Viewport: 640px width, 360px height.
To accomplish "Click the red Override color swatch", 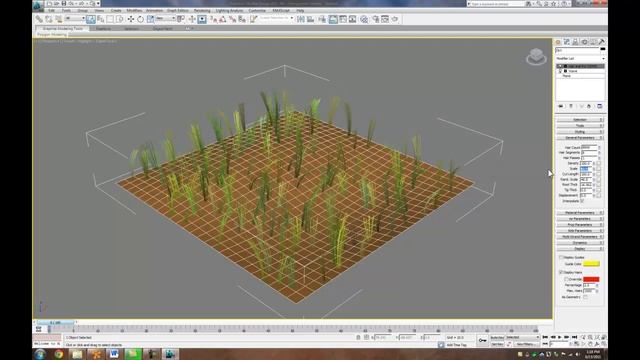I will (x=591, y=279).
